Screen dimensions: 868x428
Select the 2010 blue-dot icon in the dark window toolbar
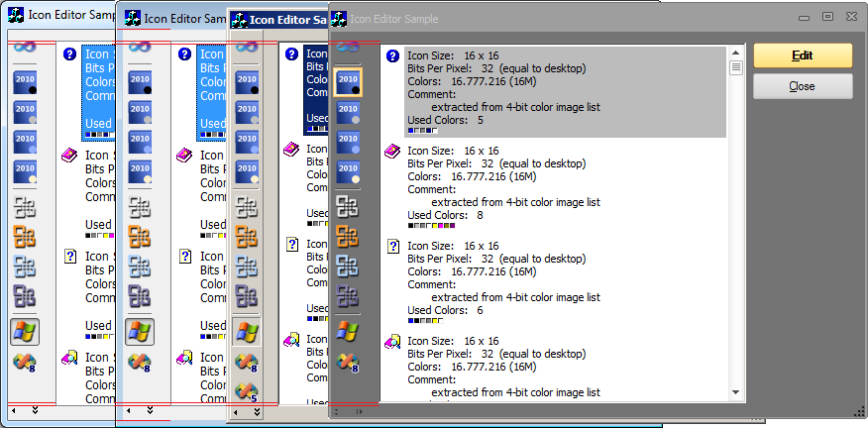coord(348,143)
